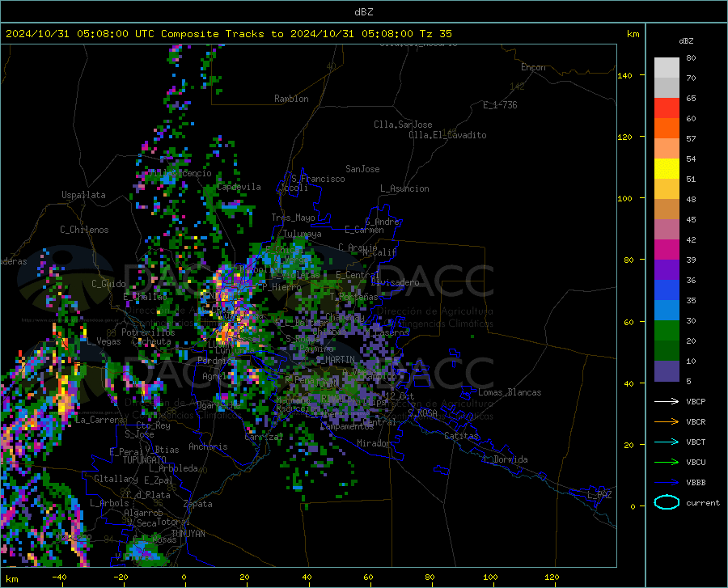Click the 'Uspallata' map label
Viewport: 728px width, 588px height.
coord(83,195)
